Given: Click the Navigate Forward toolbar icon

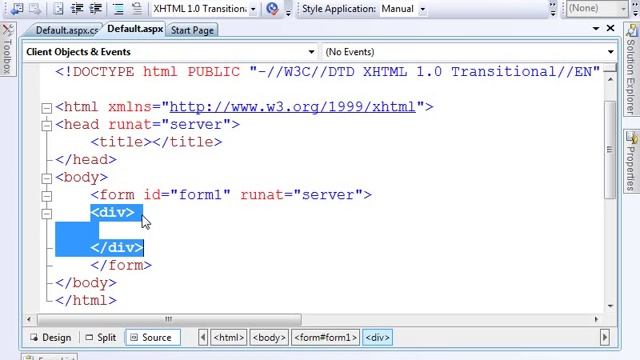Looking at the screenshot, I should (x=35, y=8).
